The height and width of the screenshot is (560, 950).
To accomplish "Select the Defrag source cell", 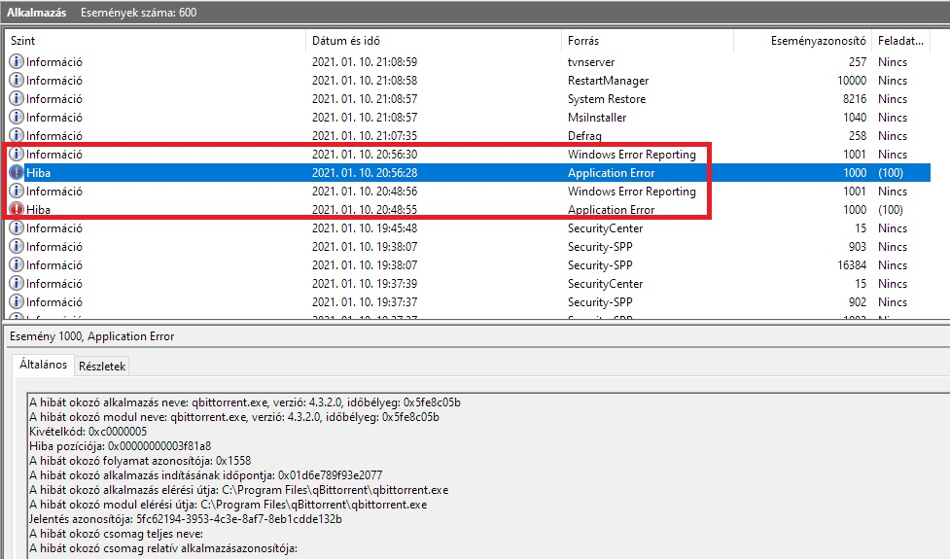I will click(x=584, y=136).
